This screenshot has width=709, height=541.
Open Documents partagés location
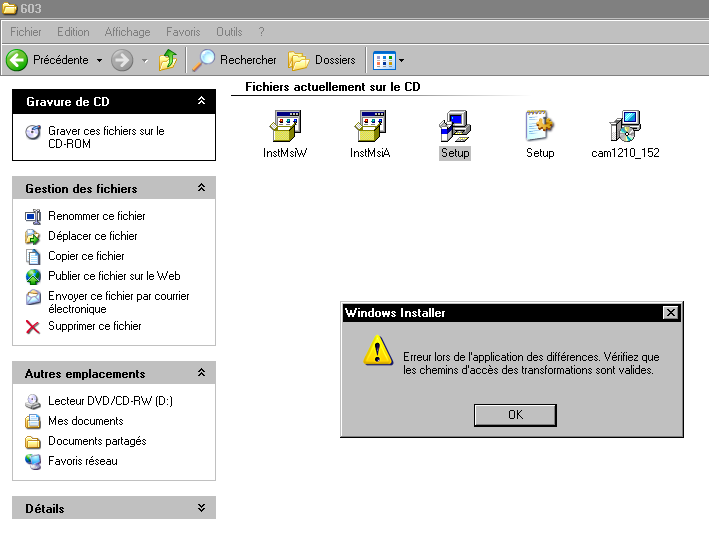point(97,441)
